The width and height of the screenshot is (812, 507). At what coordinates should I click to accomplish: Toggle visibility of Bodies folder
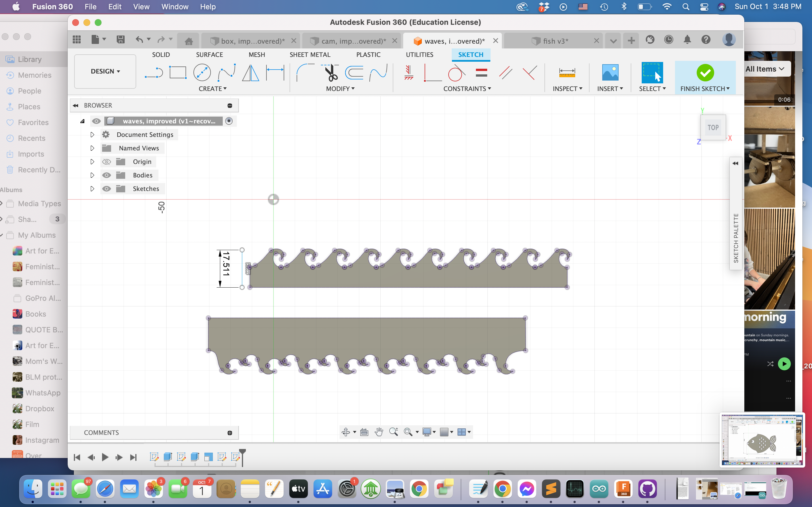106,175
